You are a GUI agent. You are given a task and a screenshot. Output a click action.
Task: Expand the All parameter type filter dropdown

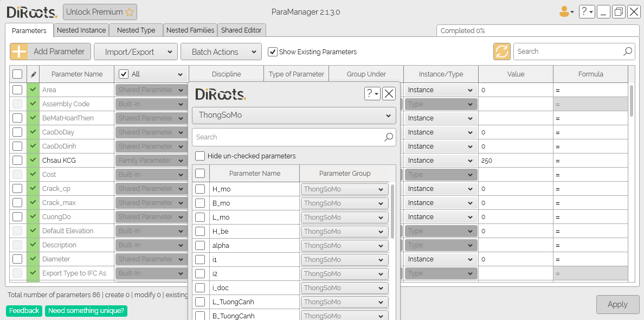point(181,74)
